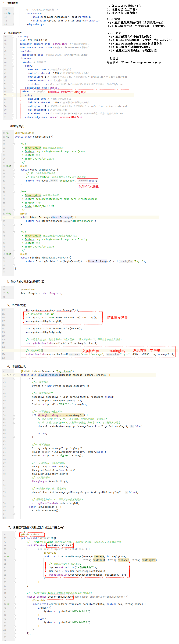The image size is (179, 644).
Task: Click the underlined "directExchange" string in new DirectExchange
Action: pos(82,221)
